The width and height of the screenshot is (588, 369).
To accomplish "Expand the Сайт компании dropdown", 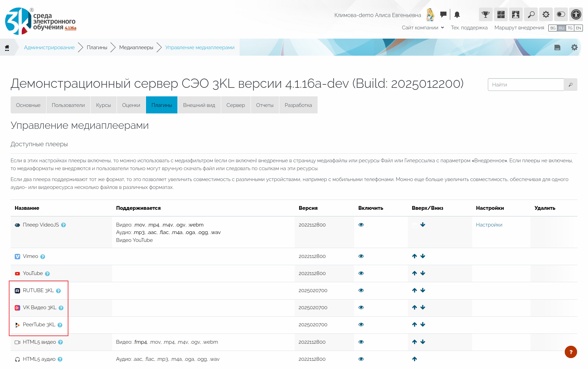I will coord(423,28).
